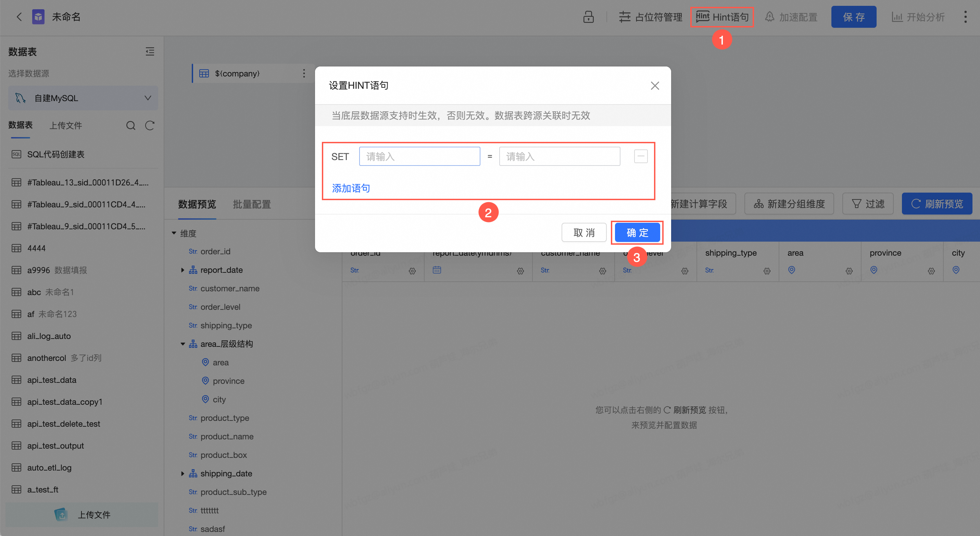Viewport: 980px width, 536px height.
Task: Click the lock icon in top toolbar
Action: pyautogui.click(x=588, y=17)
